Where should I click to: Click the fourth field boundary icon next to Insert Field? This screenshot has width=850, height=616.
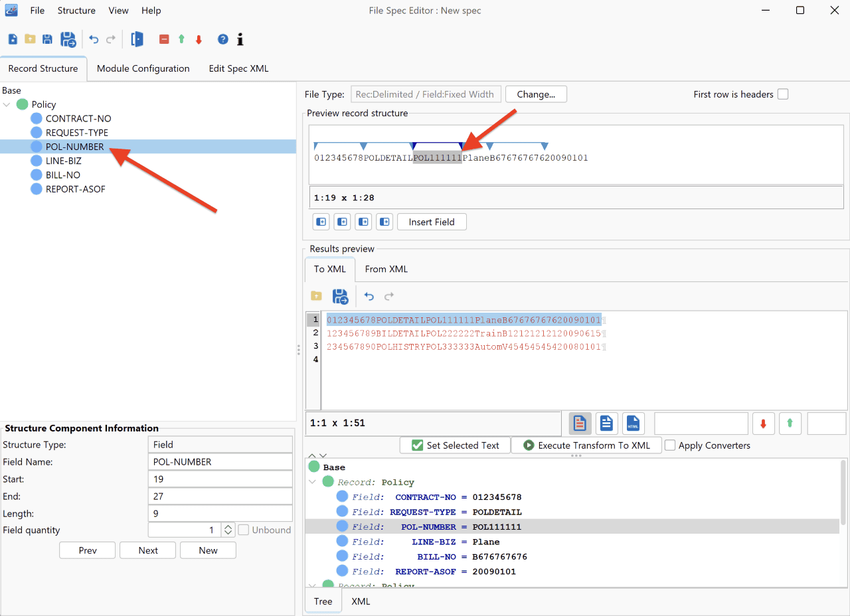384,222
